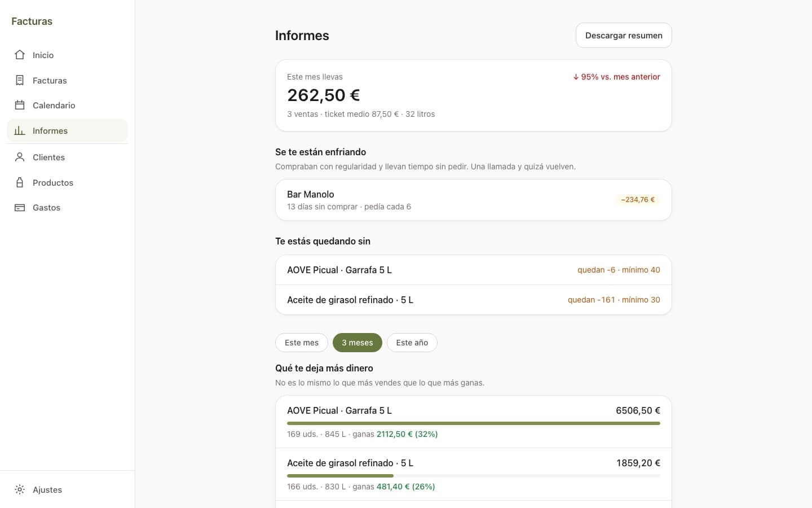This screenshot has width=812, height=508.
Task: Click the Inicio house icon
Action: 20,55
